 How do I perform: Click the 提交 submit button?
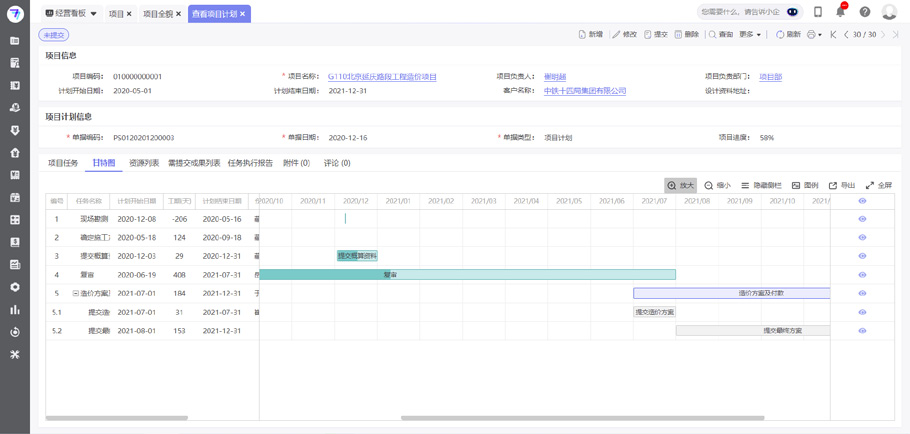[655, 34]
